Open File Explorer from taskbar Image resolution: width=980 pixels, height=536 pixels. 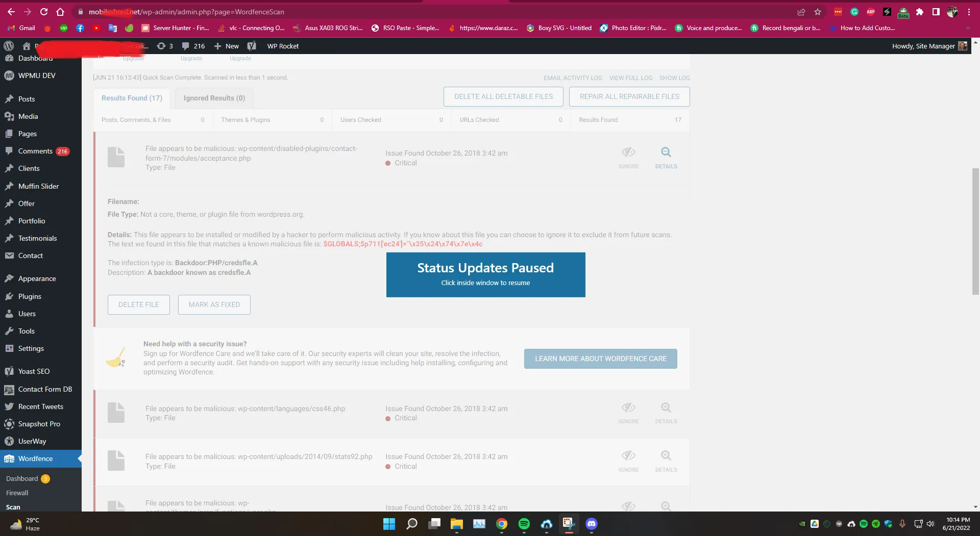coord(456,524)
